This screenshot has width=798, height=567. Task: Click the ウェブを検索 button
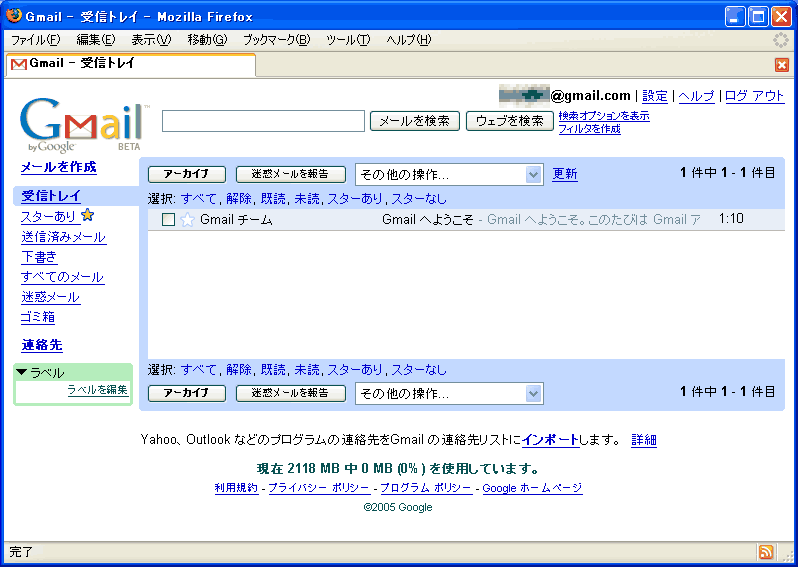pos(509,121)
